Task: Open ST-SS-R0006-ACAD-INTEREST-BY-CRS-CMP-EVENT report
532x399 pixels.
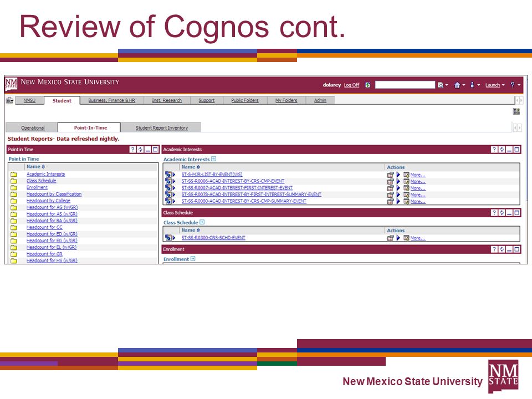Action: [233, 181]
